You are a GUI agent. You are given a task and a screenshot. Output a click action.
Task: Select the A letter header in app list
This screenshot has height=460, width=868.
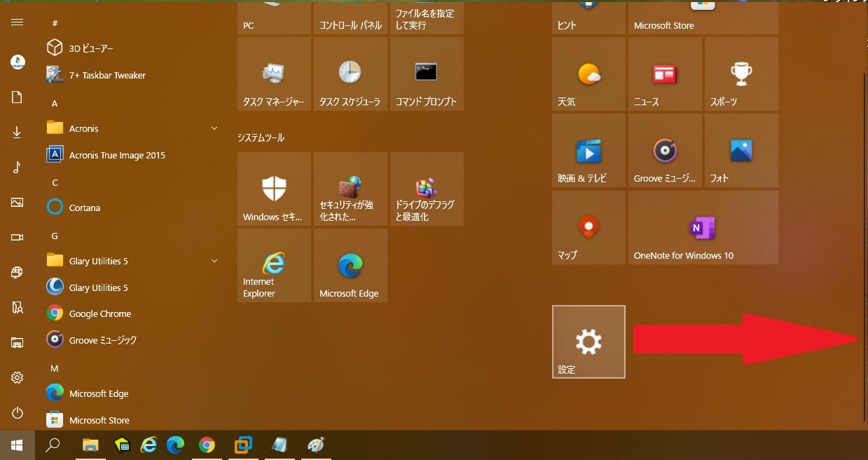pos(55,103)
